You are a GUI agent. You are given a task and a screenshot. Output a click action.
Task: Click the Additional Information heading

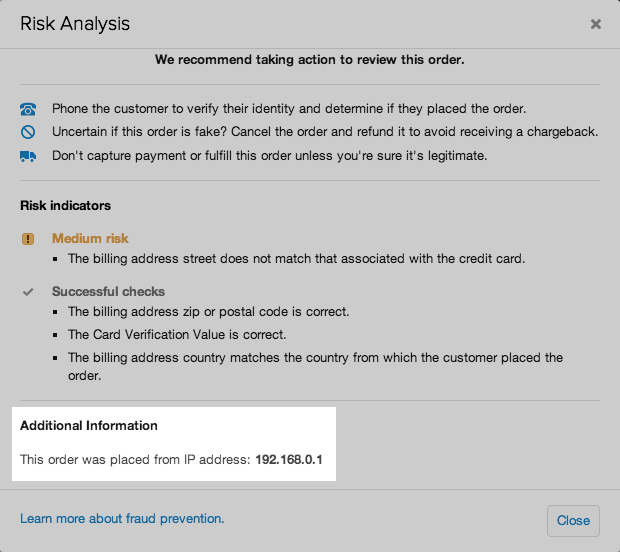tap(89, 425)
